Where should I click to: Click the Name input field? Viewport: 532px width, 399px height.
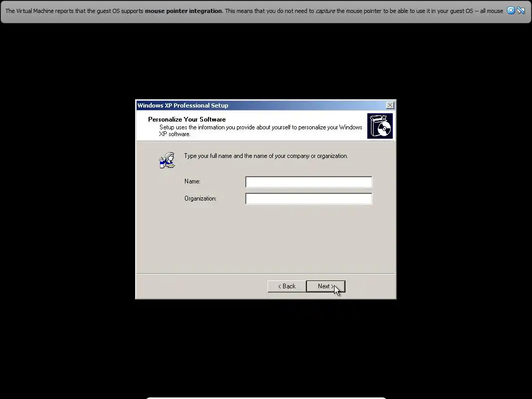coord(309,182)
